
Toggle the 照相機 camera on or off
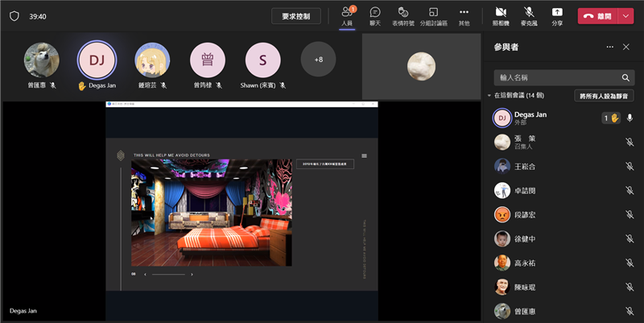[501, 14]
